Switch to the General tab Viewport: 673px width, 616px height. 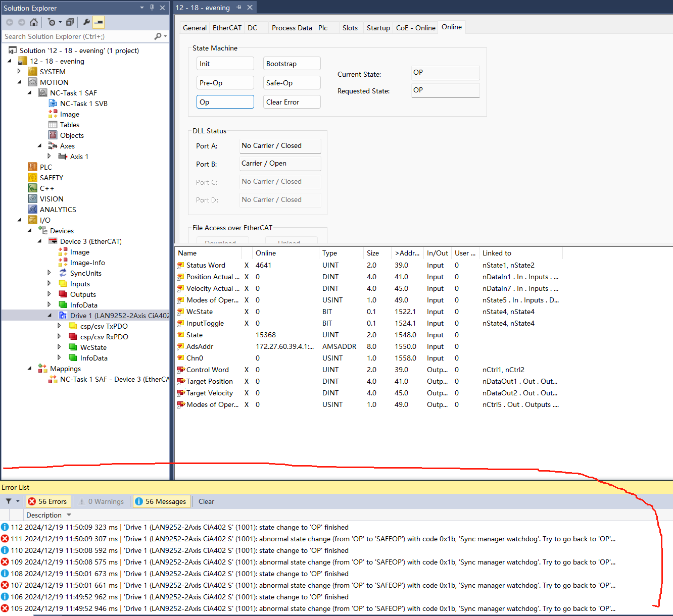195,28
